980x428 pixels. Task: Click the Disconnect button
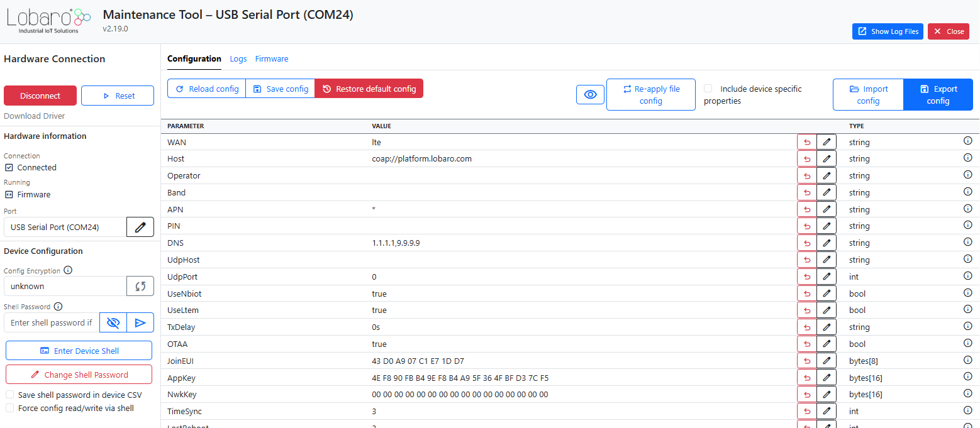[x=40, y=96]
